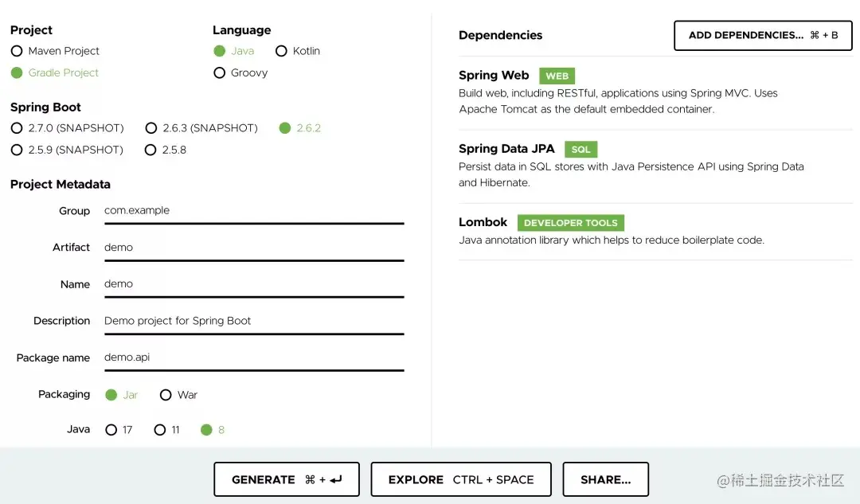Switch packaging to War

166,395
